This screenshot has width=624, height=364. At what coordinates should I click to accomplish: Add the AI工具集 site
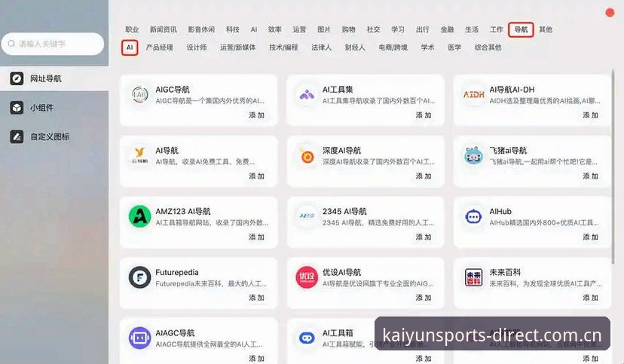coord(424,115)
